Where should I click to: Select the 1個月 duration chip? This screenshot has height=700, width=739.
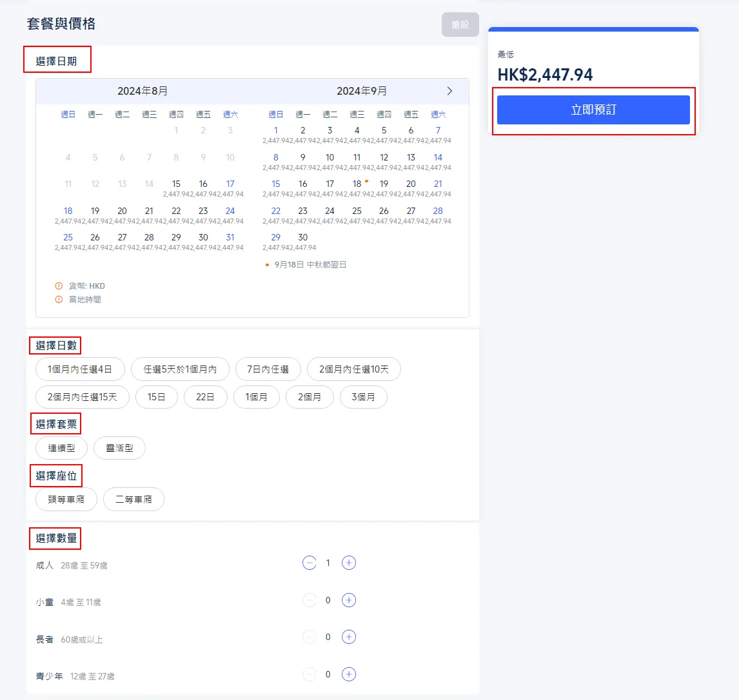[257, 397]
